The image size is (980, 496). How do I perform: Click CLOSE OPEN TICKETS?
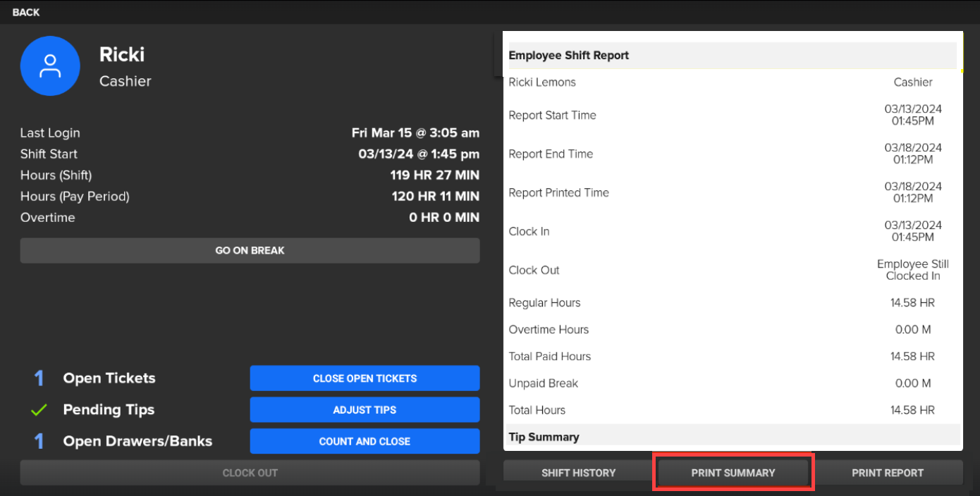[365, 378]
